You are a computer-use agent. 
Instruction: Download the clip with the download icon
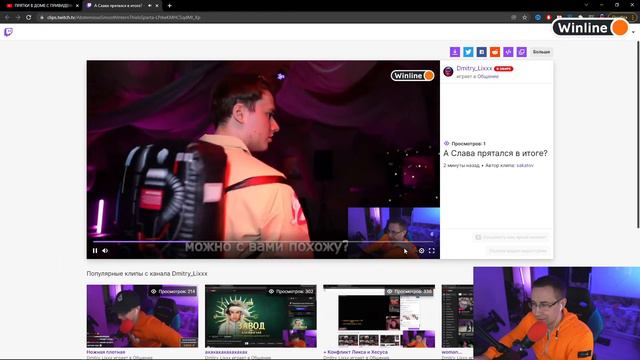click(455, 52)
